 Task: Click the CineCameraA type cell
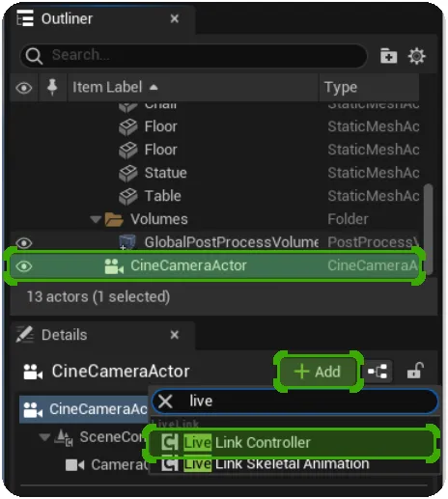point(373,265)
